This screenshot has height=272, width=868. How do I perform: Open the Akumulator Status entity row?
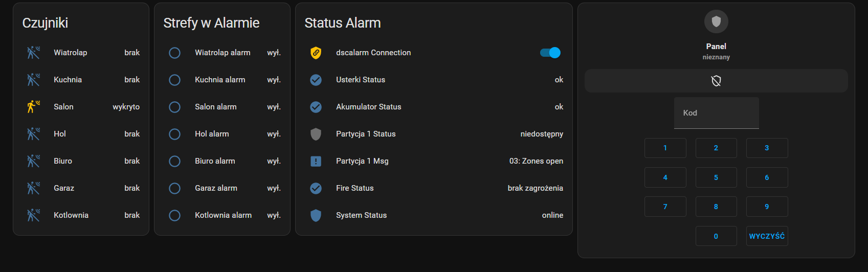pos(434,107)
